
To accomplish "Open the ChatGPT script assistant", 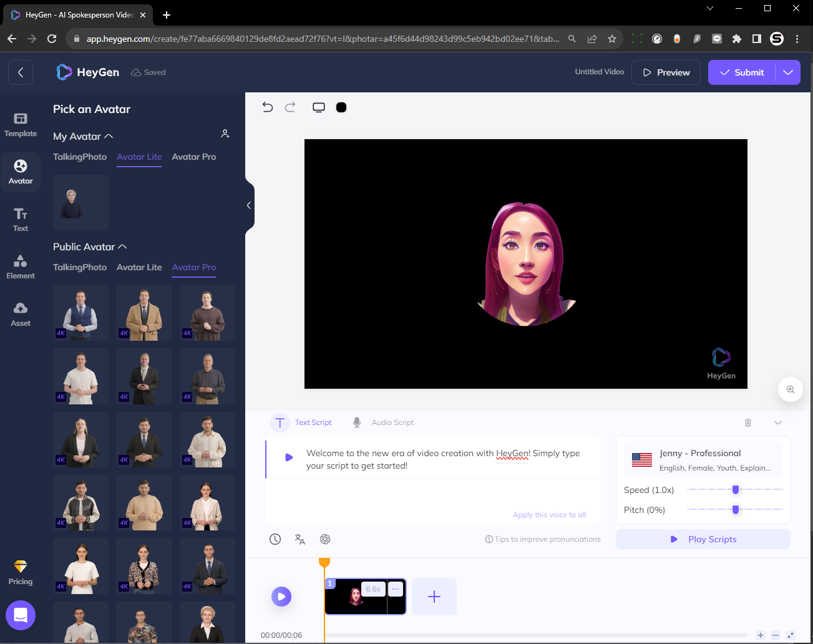I will pos(325,539).
